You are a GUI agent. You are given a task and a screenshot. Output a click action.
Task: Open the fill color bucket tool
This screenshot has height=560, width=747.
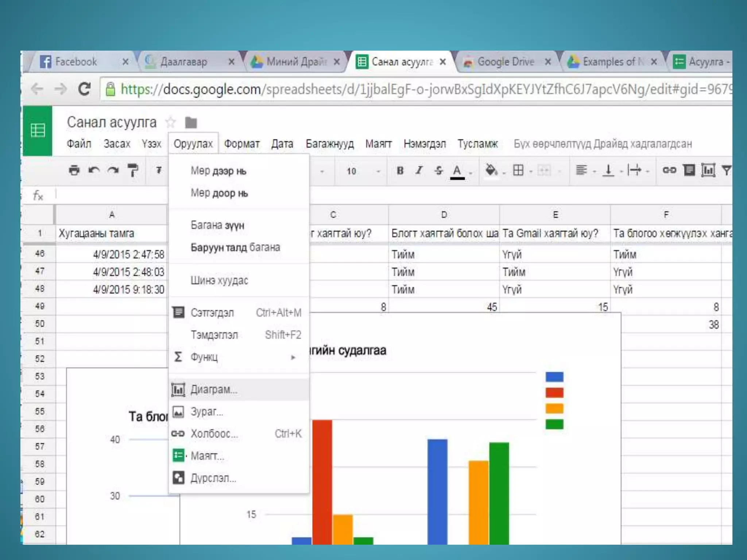pyautogui.click(x=491, y=170)
